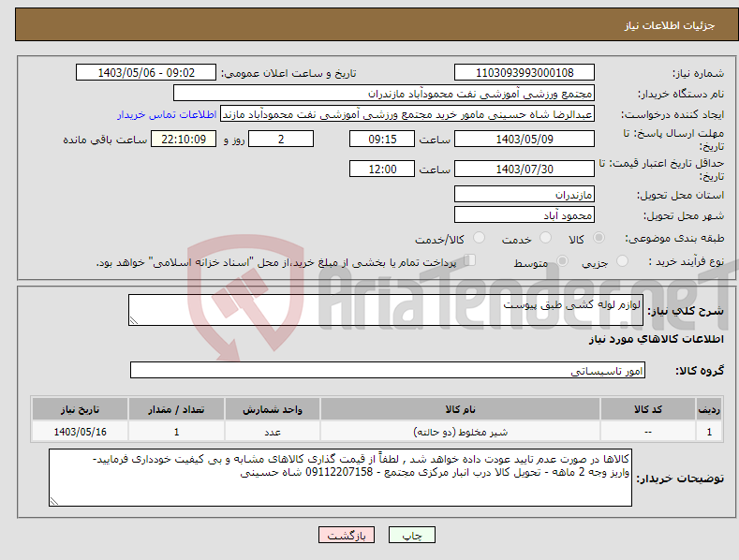Click the response deadline time 09:15
This screenshot has height=560, width=739.
(x=382, y=139)
